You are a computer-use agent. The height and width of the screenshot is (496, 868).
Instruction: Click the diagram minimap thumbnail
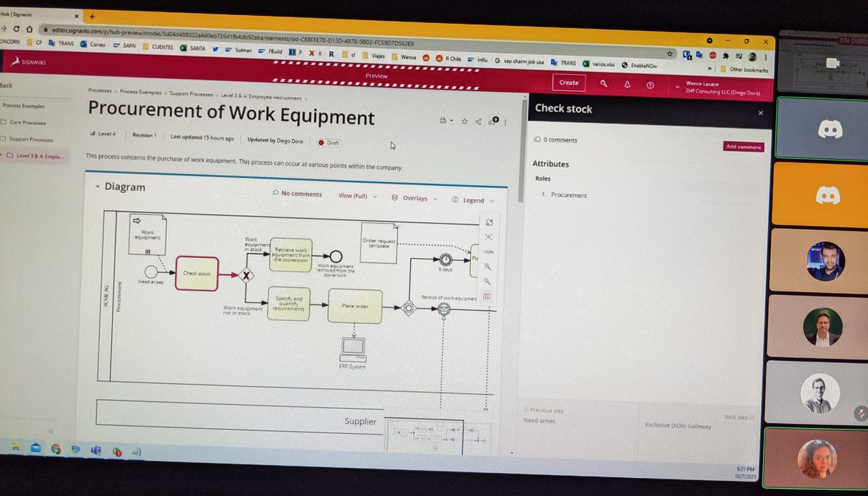439,436
